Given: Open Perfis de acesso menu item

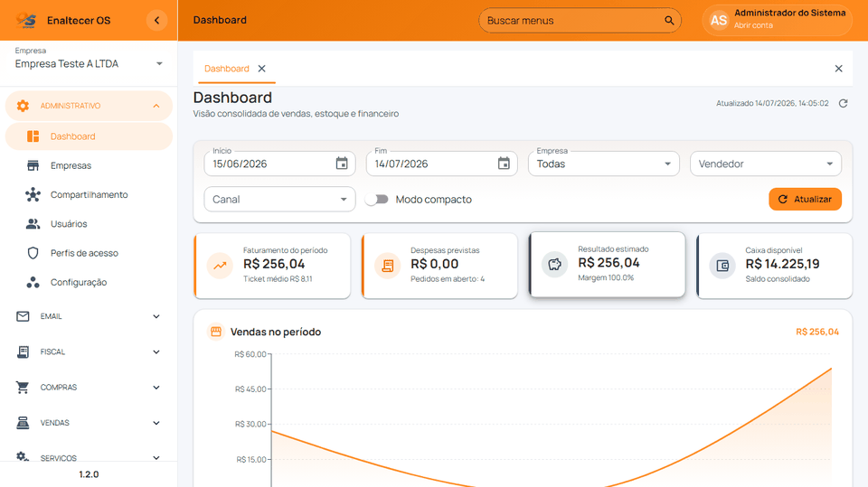Looking at the screenshot, I should click(89, 253).
